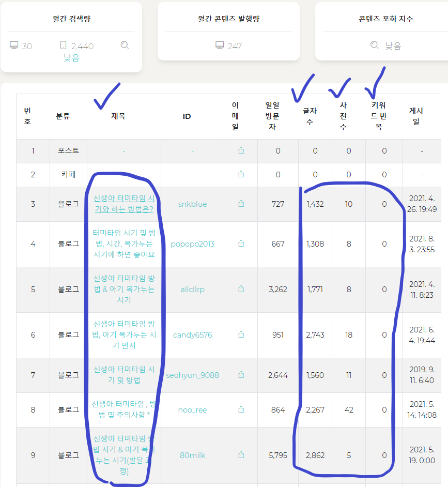Viewport: 448px width, 487px height.
Task: Open the popopo2013 ID link
Action: pos(193,244)
